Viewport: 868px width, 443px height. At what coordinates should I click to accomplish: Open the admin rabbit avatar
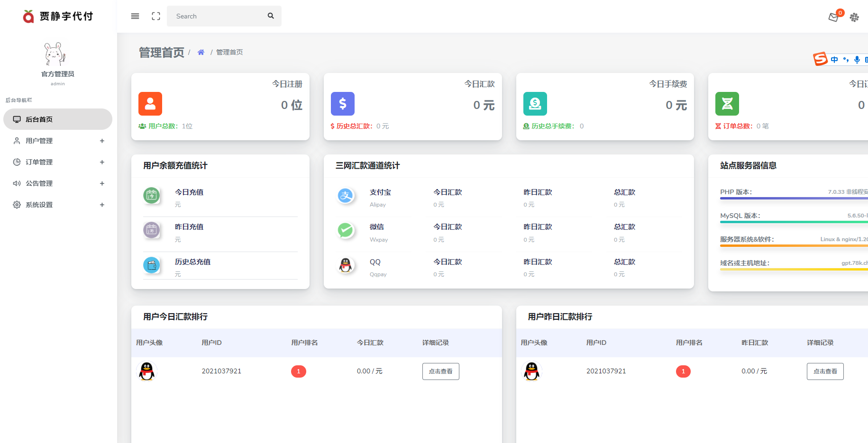[55, 54]
